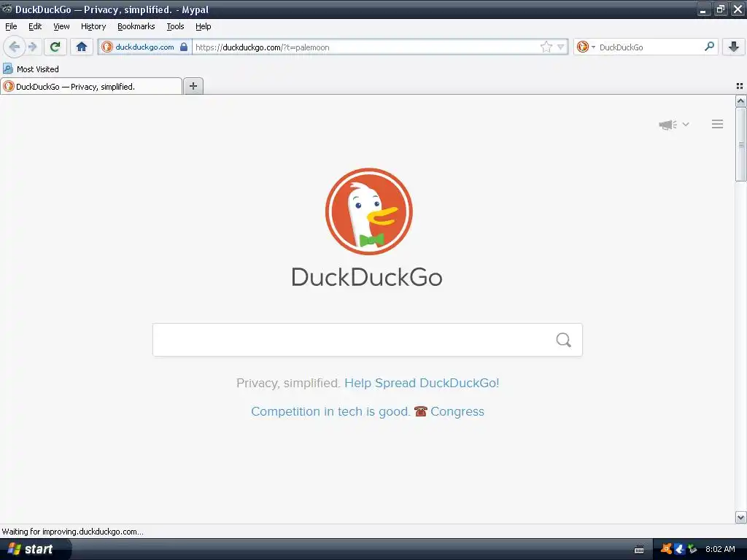The width and height of the screenshot is (747, 560).
Task: Go back with the Back arrow button
Action: pos(15,47)
